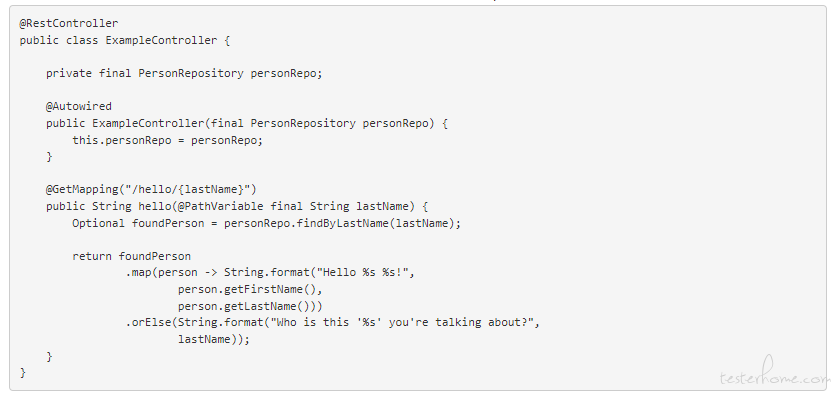Screen dimensions: 832x396
Task: Click the return foundPerson statement
Action: pyautogui.click(x=132, y=256)
